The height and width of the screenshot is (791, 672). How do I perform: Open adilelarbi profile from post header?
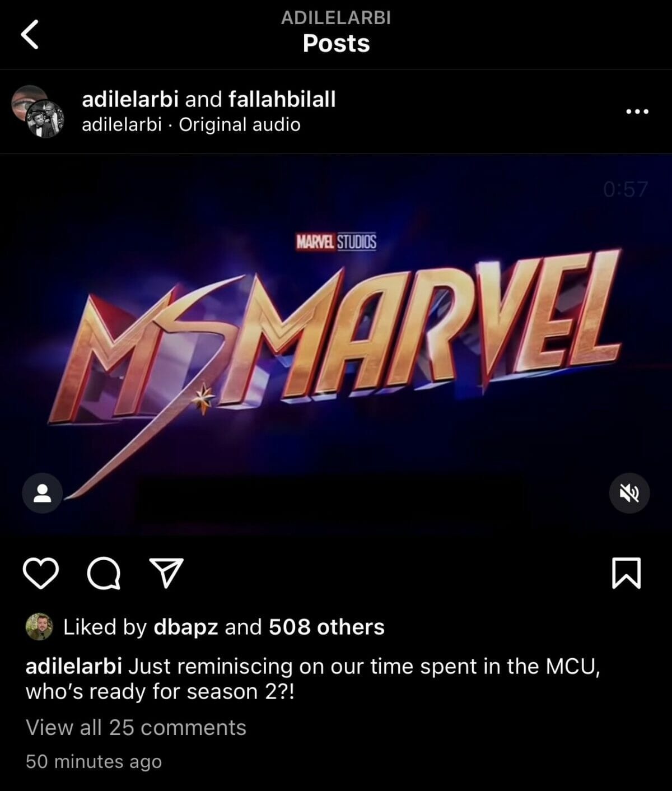130,99
